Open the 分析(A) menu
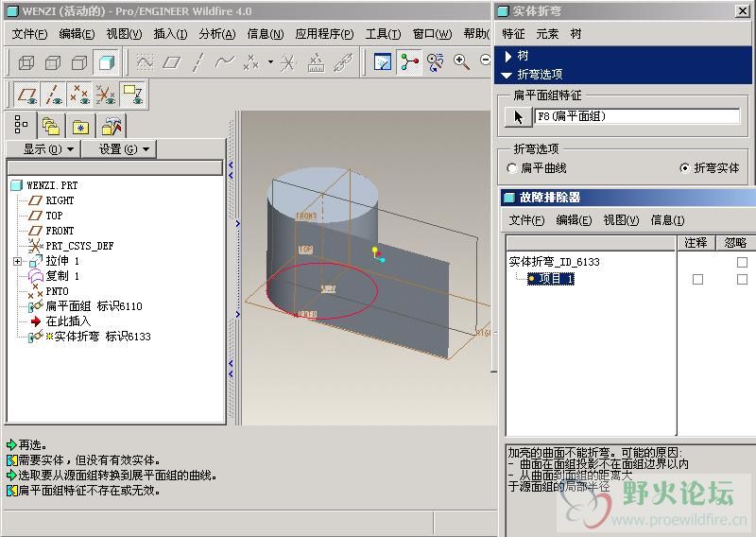The height and width of the screenshot is (537, 756). [x=217, y=34]
